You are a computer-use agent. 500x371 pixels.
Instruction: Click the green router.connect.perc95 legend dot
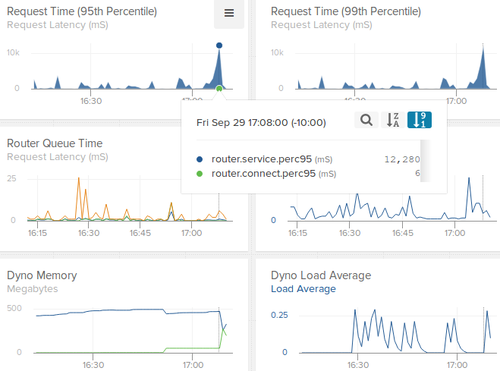199,174
